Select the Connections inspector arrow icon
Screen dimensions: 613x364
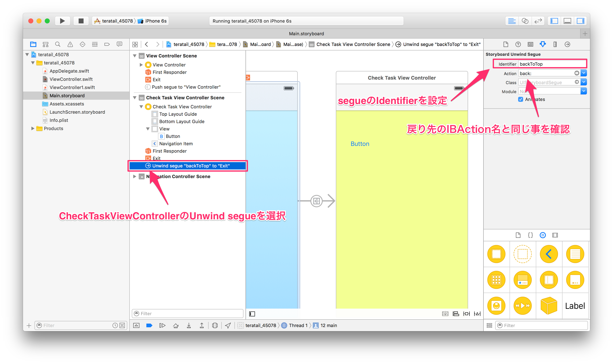(x=568, y=44)
